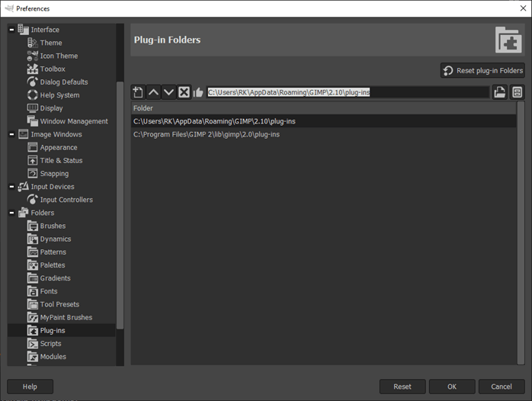This screenshot has height=401, width=532.
Task: Click the plug-in folder path input field
Action: [x=348, y=92]
